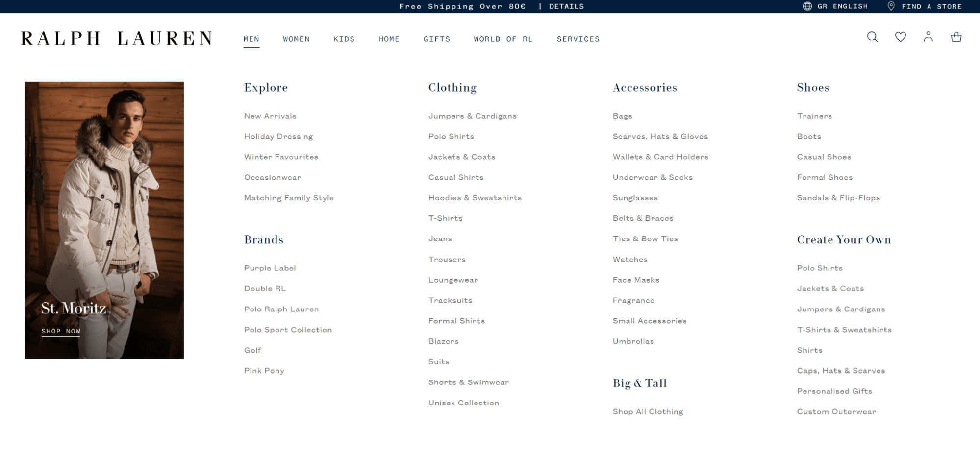Open the search magnifier icon
The image size is (980, 452).
[872, 37]
